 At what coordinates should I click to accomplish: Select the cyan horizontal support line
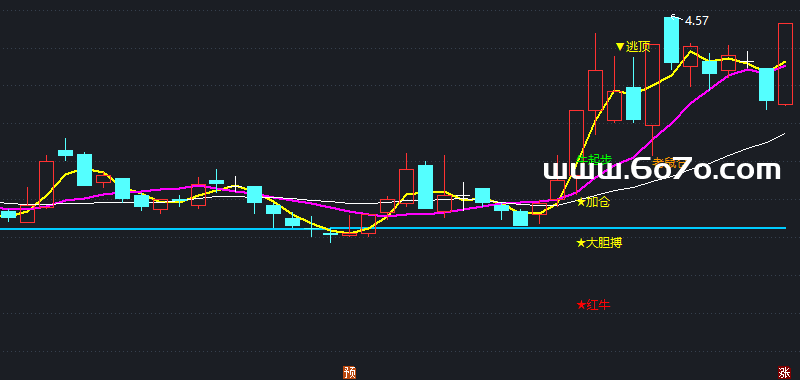[393, 229]
